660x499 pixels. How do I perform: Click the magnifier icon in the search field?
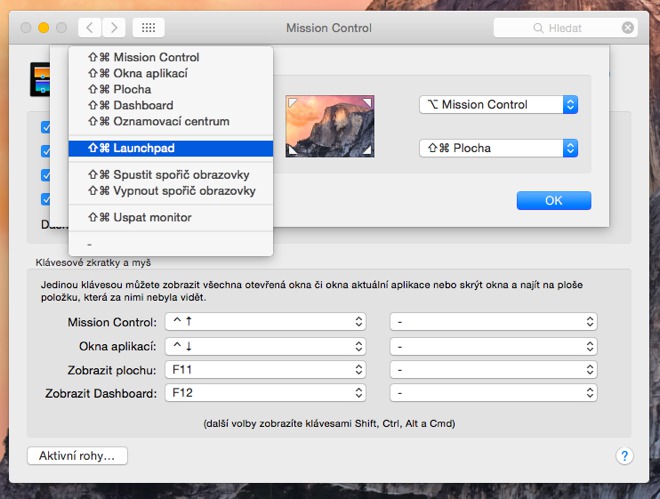[x=538, y=28]
